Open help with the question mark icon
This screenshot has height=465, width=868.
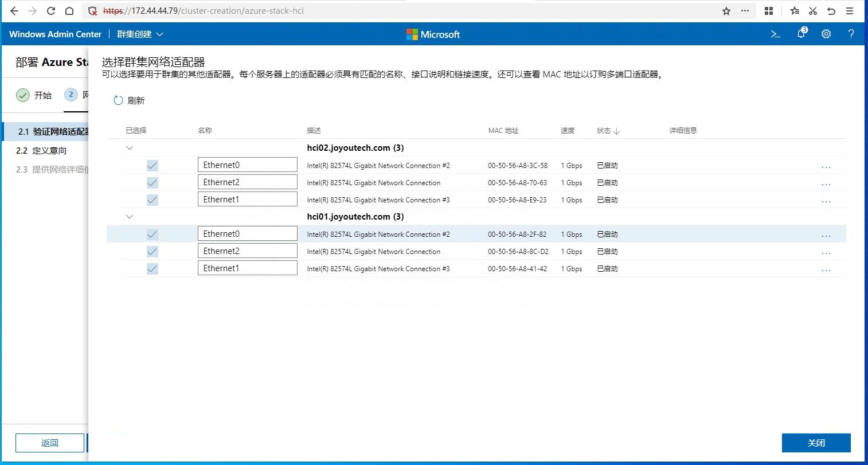[x=851, y=34]
